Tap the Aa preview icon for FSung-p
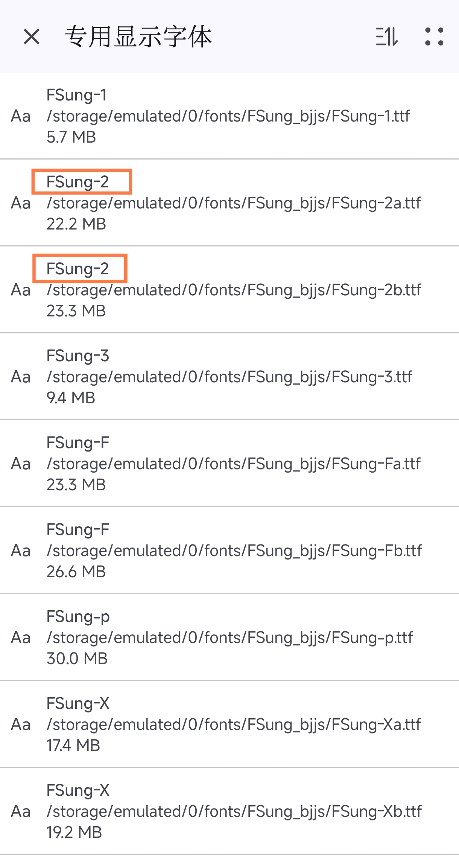The width and height of the screenshot is (459, 868). 21,638
